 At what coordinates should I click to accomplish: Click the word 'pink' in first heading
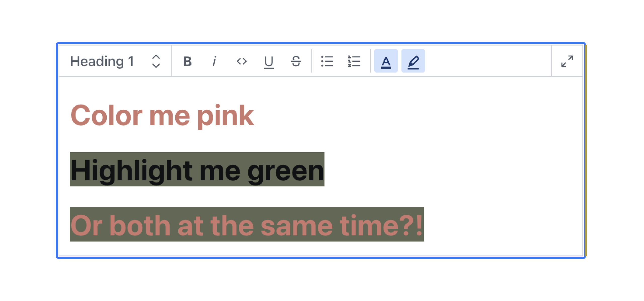click(225, 116)
